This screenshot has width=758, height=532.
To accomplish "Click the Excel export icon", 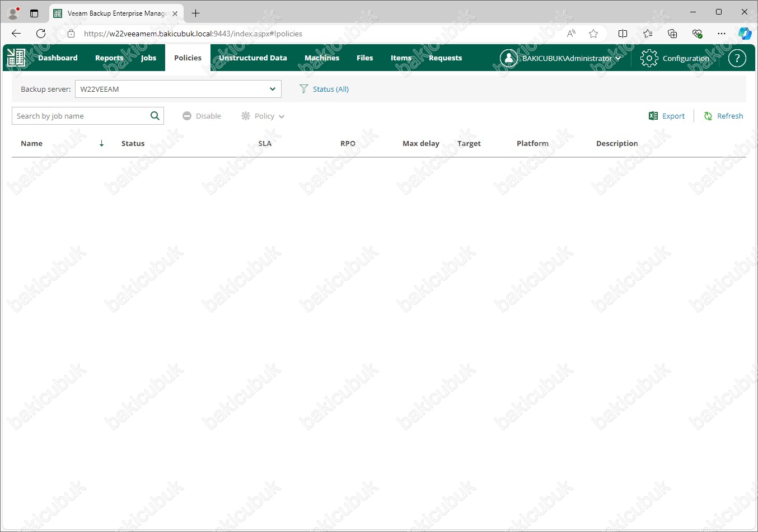I will point(653,116).
